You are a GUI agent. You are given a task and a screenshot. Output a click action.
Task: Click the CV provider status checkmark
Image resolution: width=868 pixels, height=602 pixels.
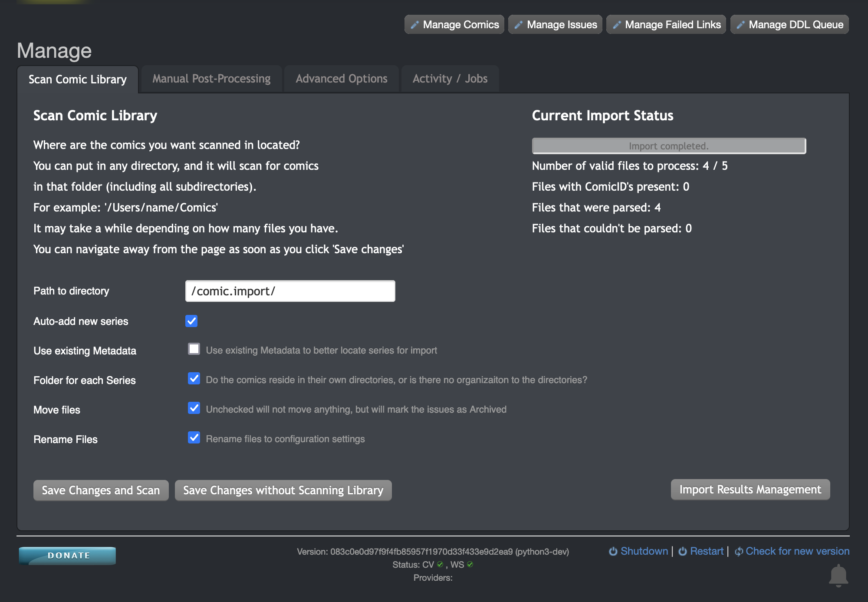point(440,565)
